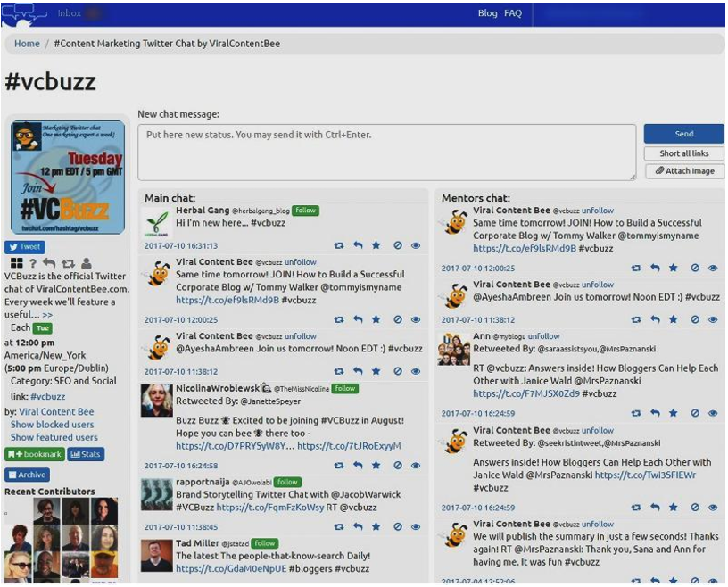Click the question mark icon in the sidebar

(x=32, y=263)
